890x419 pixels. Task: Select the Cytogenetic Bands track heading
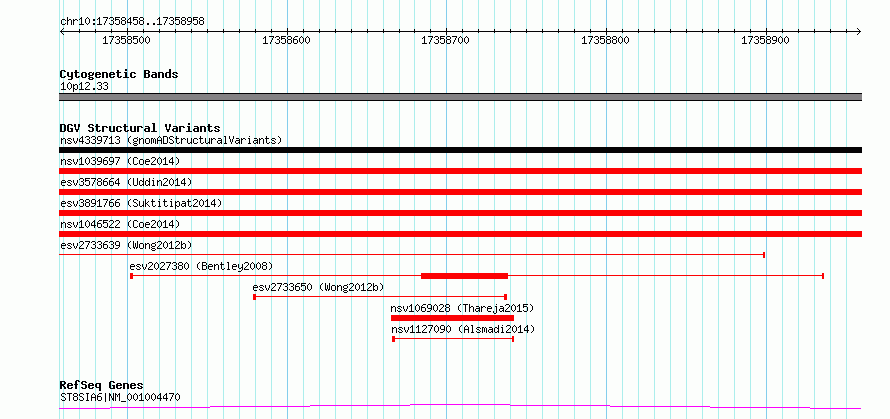pos(119,74)
